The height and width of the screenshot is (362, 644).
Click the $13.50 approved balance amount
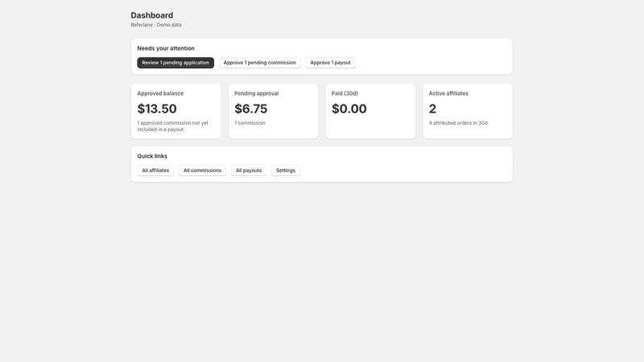(x=157, y=109)
